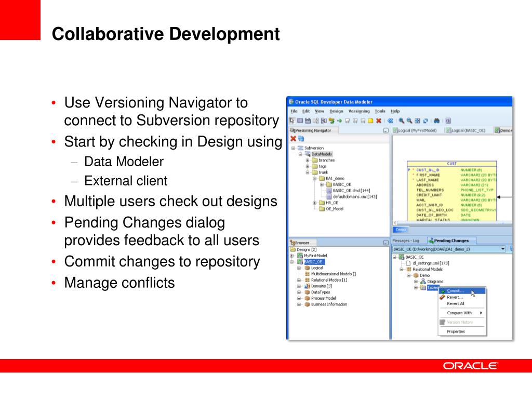The height and width of the screenshot is (399, 532).
Task: Expand the branches folder
Action: click(x=308, y=160)
